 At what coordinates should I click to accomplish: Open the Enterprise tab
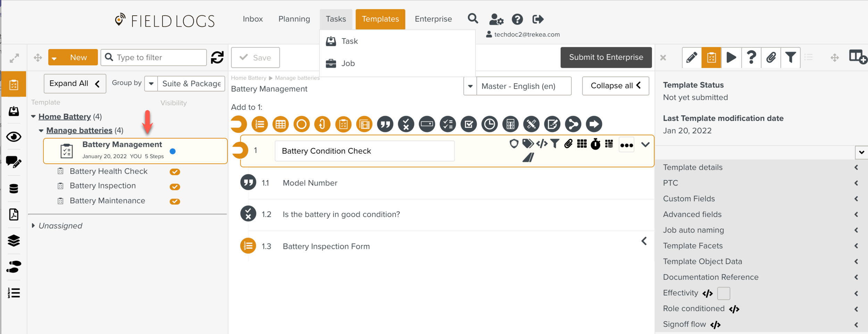pyautogui.click(x=433, y=19)
